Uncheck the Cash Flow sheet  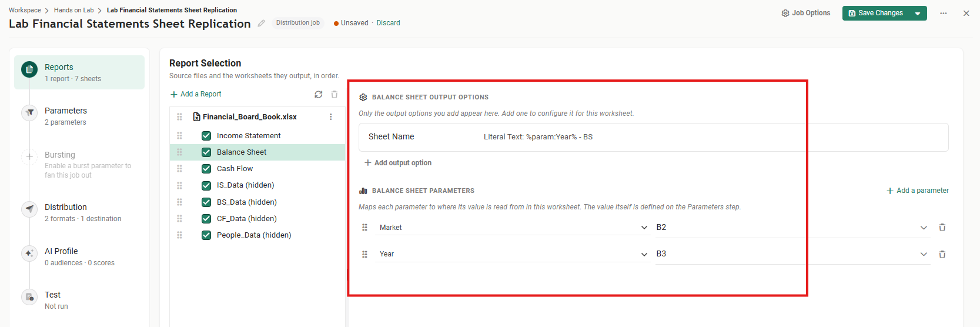(x=206, y=169)
